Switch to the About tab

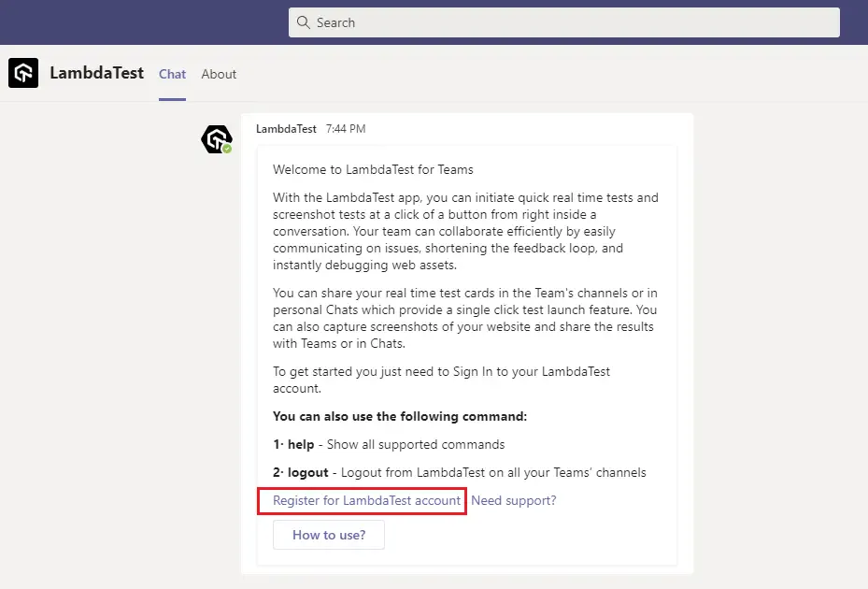click(x=219, y=74)
